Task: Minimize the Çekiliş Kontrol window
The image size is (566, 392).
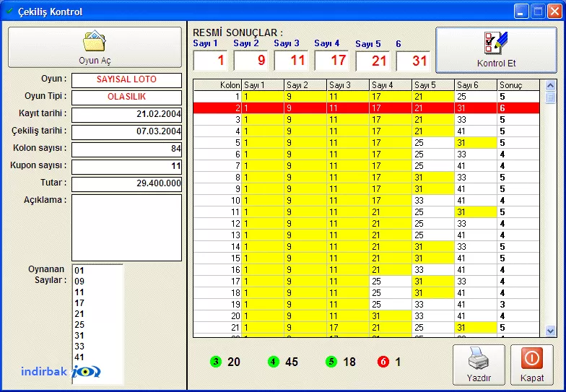Action: (x=521, y=12)
